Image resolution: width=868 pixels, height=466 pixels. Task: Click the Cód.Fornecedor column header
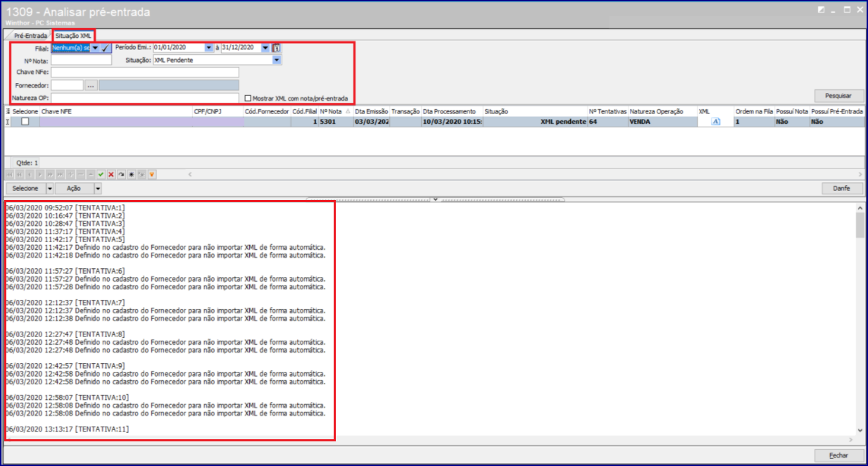267,111
